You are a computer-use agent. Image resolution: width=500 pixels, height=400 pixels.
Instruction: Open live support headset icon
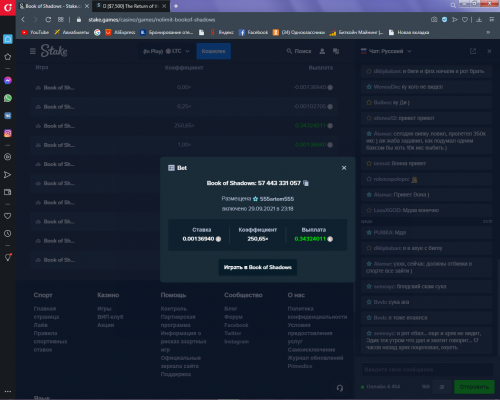(x=340, y=388)
